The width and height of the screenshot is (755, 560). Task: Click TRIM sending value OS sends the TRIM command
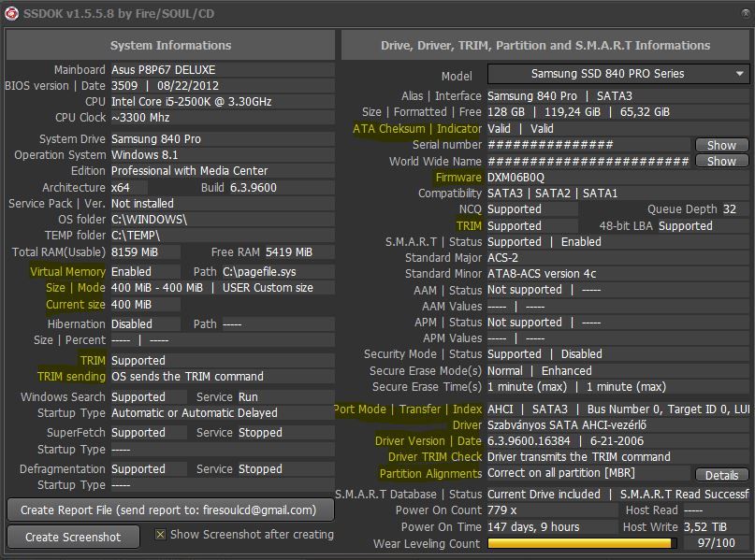coord(187,376)
